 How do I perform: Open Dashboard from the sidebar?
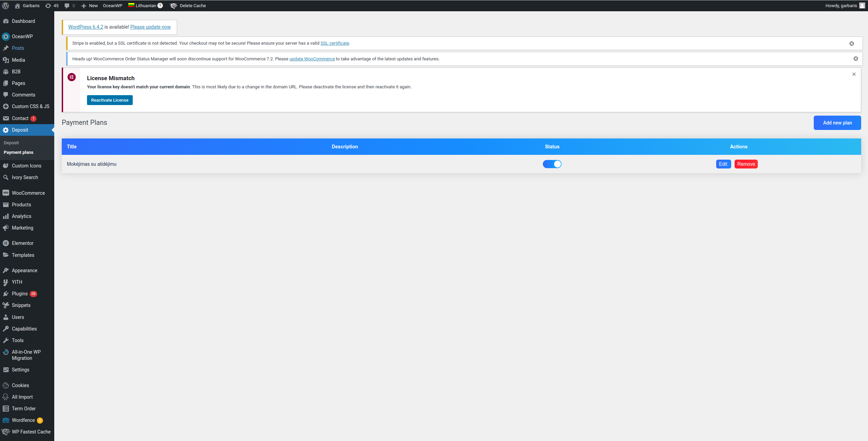tap(27, 21)
